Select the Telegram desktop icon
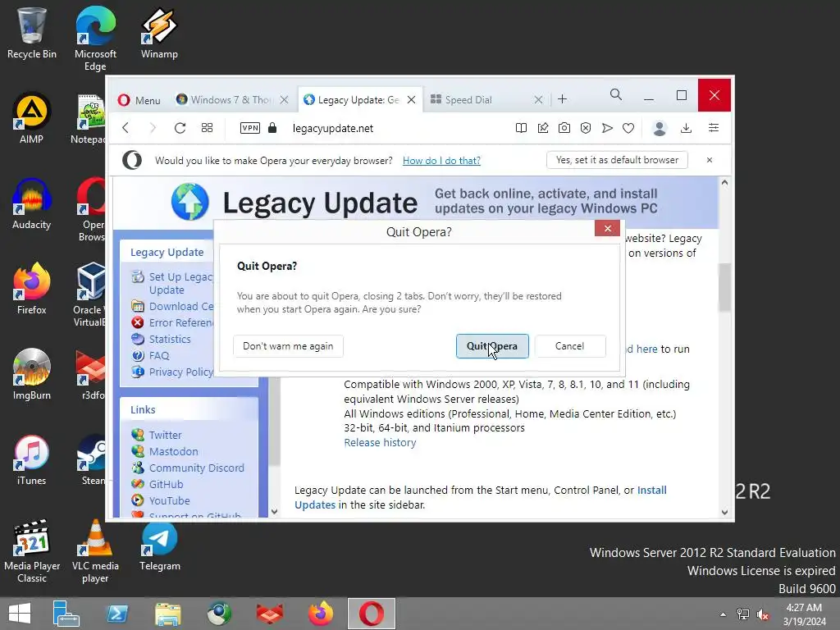This screenshot has height=630, width=840. [x=160, y=546]
